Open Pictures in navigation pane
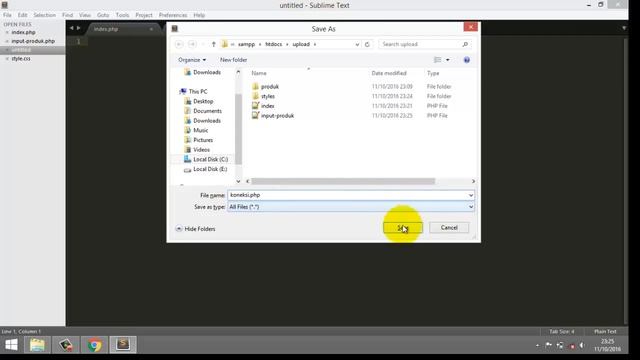 (x=203, y=140)
